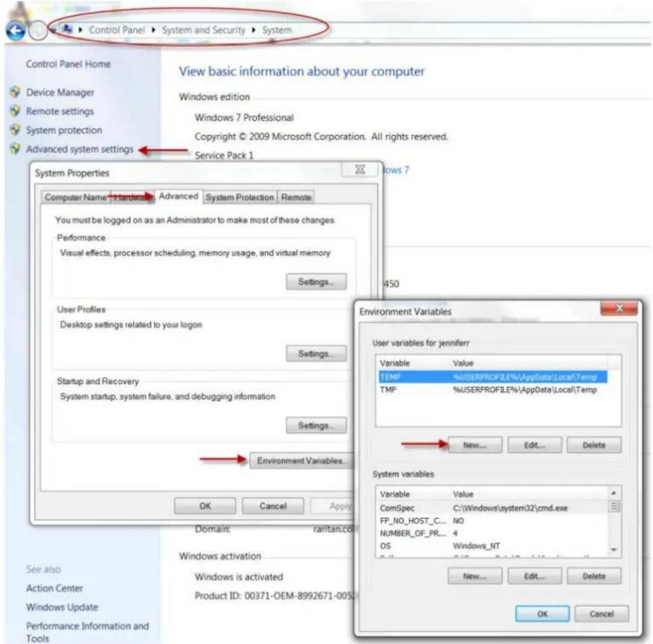
Task: Switch to System Protection tab
Action: (240, 198)
